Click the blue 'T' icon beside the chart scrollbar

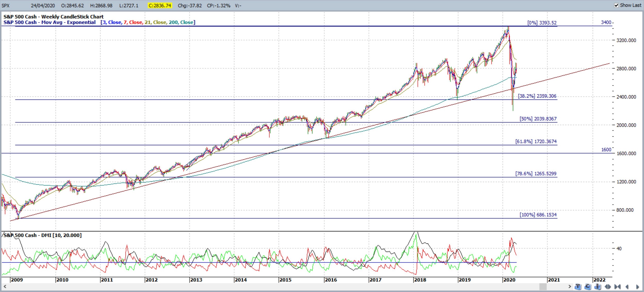(x=578, y=287)
